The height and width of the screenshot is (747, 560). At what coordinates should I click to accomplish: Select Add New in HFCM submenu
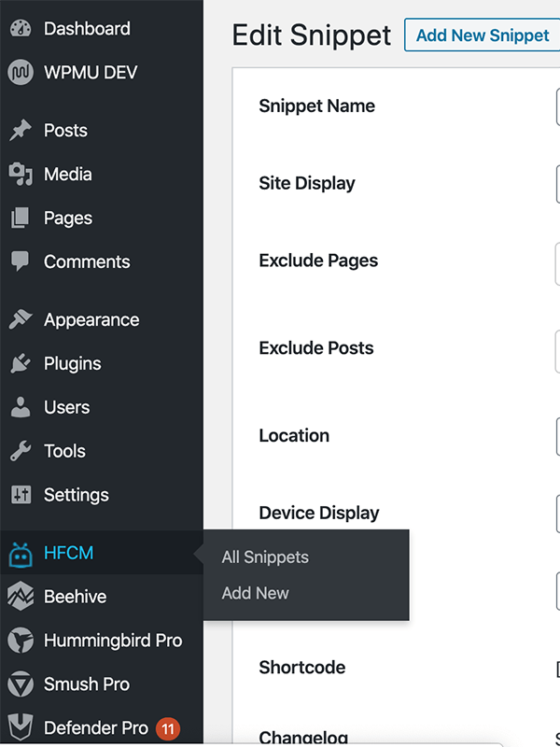tap(255, 593)
